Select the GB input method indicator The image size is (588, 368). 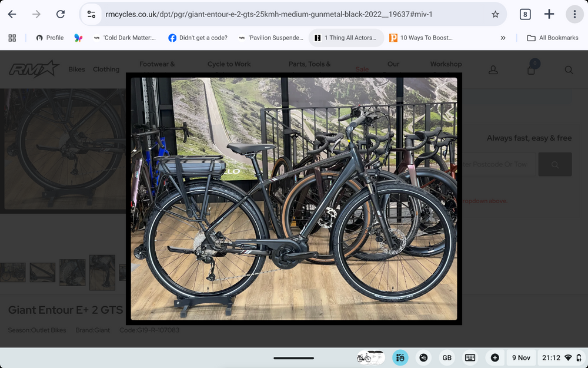click(x=447, y=357)
